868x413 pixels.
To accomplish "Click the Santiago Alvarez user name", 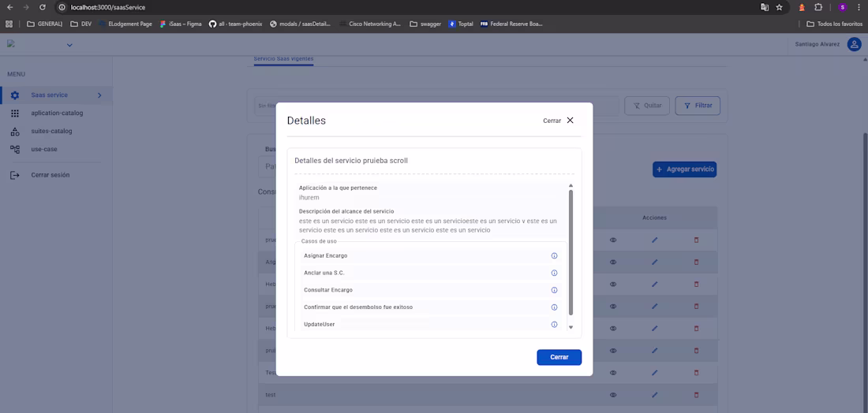I will 817,44.
